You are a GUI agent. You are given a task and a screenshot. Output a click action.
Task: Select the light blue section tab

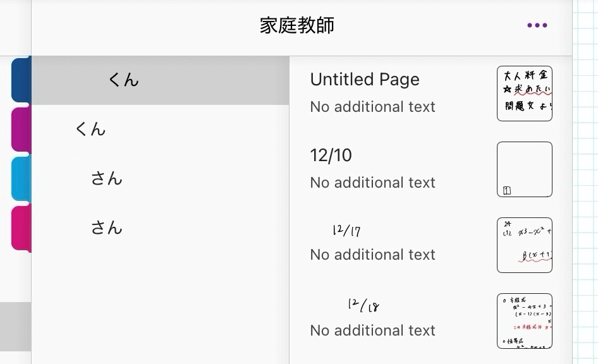tap(21, 179)
